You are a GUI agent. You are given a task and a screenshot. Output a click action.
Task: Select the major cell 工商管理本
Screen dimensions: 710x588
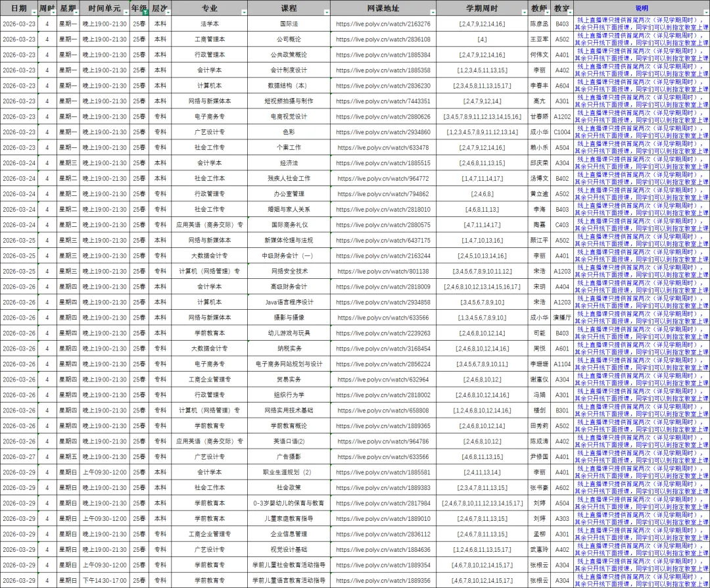(x=210, y=39)
